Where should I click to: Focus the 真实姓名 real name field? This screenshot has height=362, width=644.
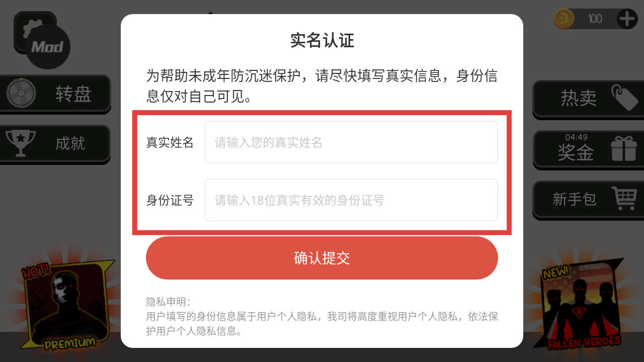(x=351, y=142)
